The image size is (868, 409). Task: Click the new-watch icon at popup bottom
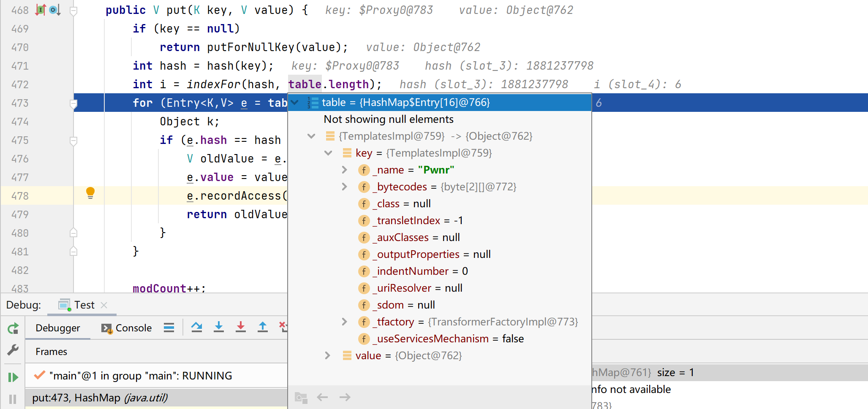[x=301, y=397]
